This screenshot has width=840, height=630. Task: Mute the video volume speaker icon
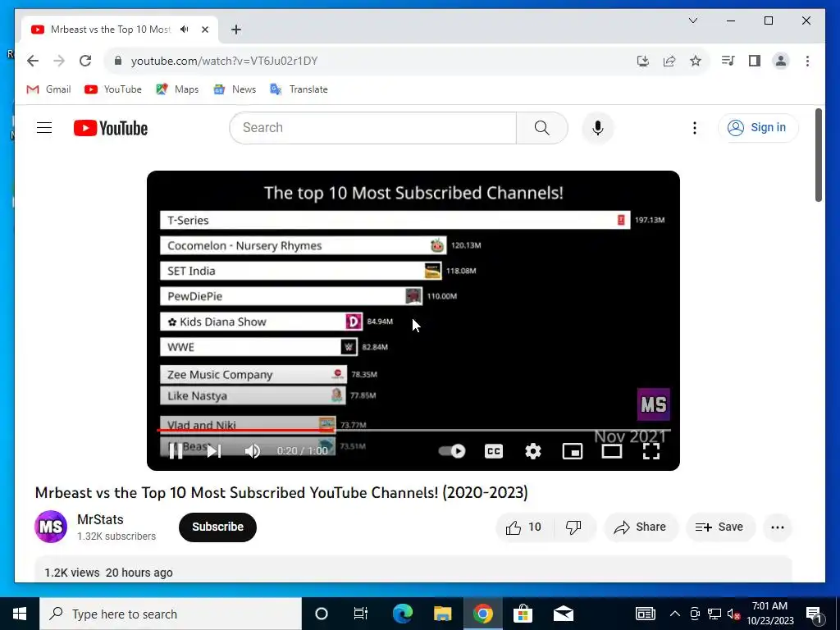(253, 451)
